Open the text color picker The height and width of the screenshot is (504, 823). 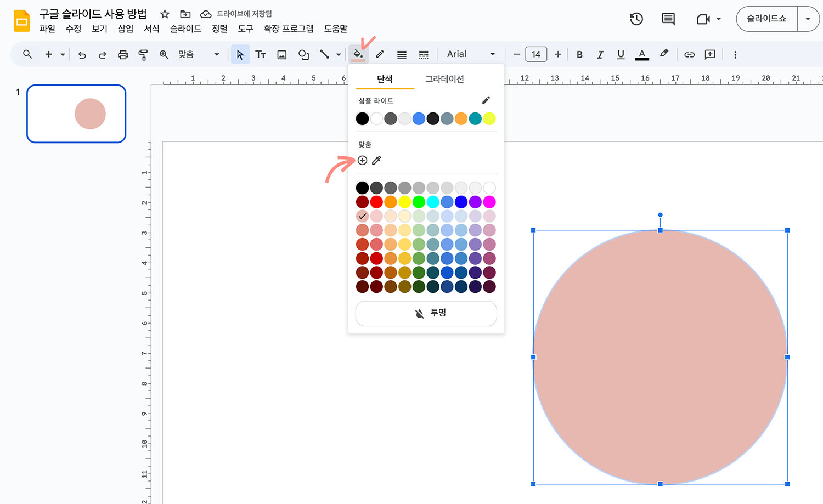(642, 54)
